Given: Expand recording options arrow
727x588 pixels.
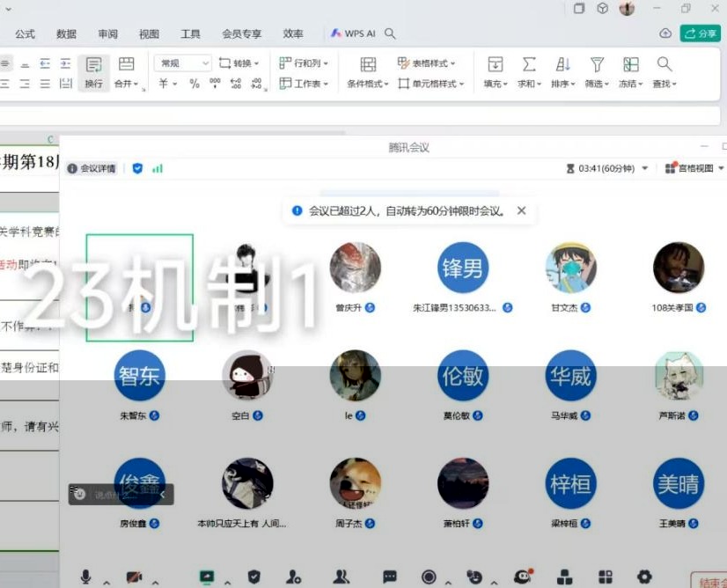Looking at the screenshot, I should coord(448,583).
